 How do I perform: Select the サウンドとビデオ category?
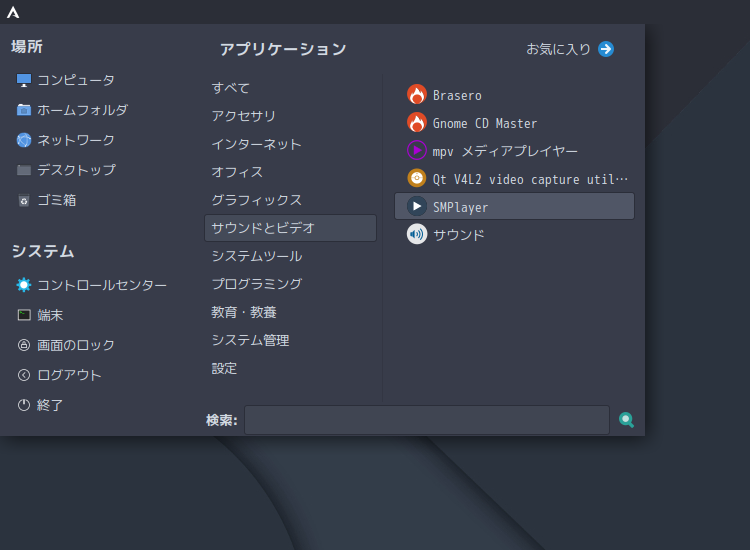pyautogui.click(x=290, y=228)
